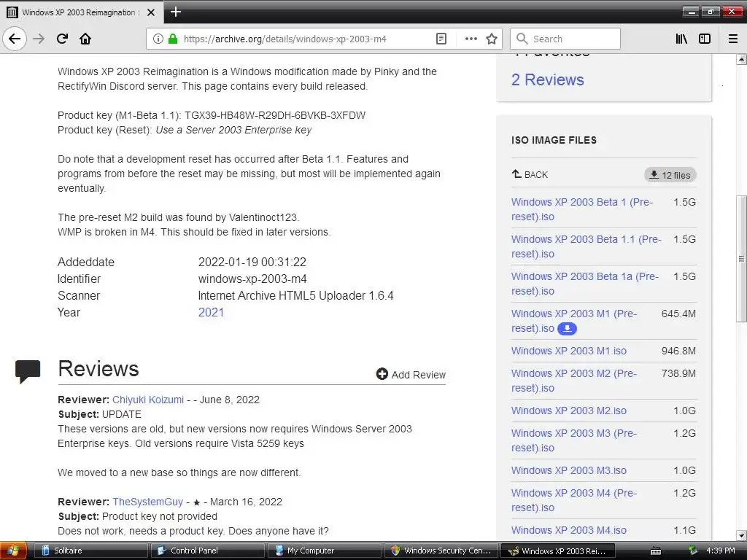The image size is (747, 560).
Task: Click the 4:39 PM taskbar clock
Action: click(720, 551)
